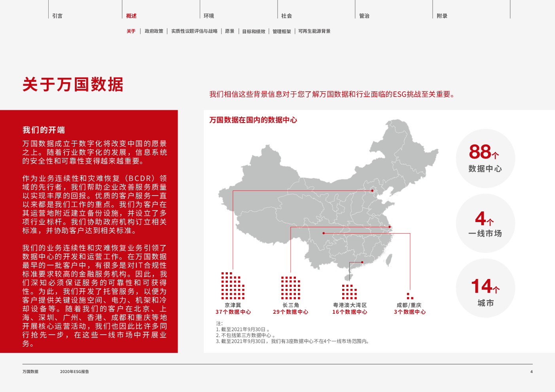The height and width of the screenshot is (392, 555).
Task: Click the 88个 数据中心 stat circle
Action: coord(485,158)
